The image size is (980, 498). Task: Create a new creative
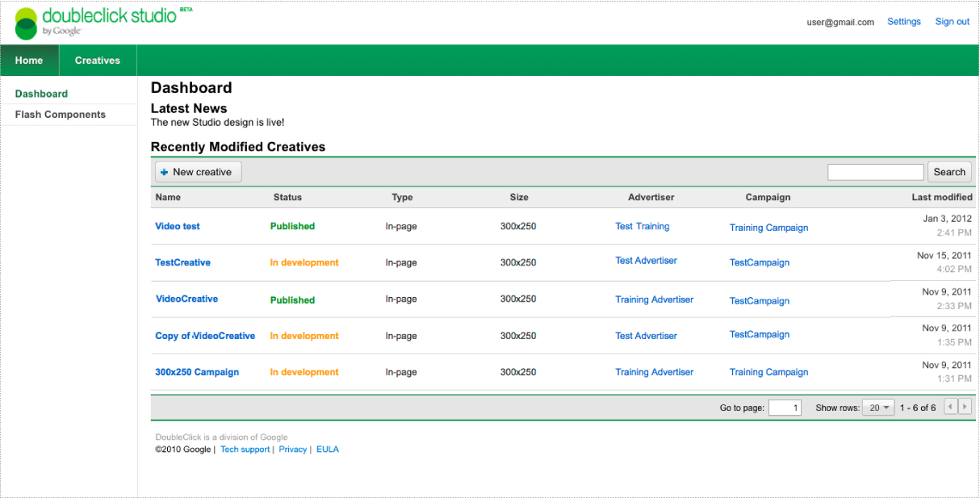point(198,172)
